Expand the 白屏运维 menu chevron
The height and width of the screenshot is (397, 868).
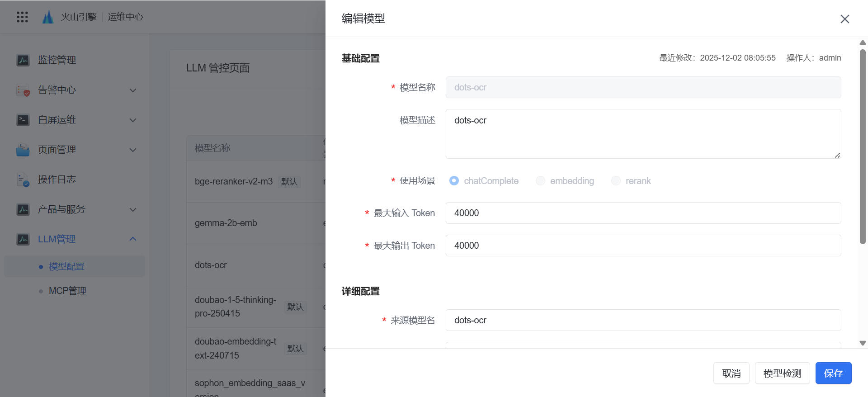click(133, 120)
